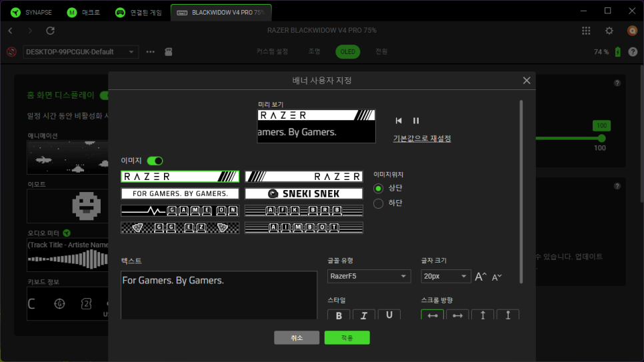Image resolution: width=644 pixels, height=362 pixels.
Task: Click the refresh icon
Action: click(x=50, y=31)
